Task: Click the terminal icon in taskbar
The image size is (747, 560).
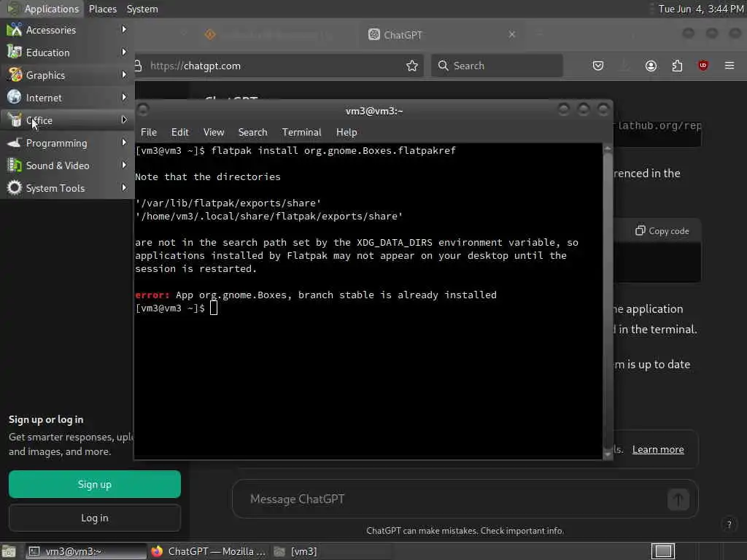Action: (34, 551)
